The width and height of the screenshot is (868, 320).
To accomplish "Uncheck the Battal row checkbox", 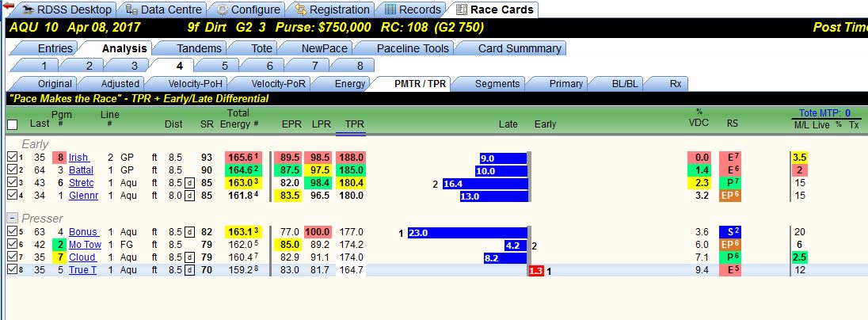I will (x=12, y=170).
